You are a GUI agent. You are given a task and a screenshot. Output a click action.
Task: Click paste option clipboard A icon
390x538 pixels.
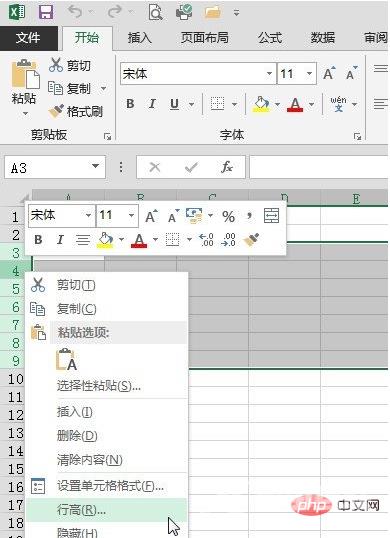coord(67,359)
